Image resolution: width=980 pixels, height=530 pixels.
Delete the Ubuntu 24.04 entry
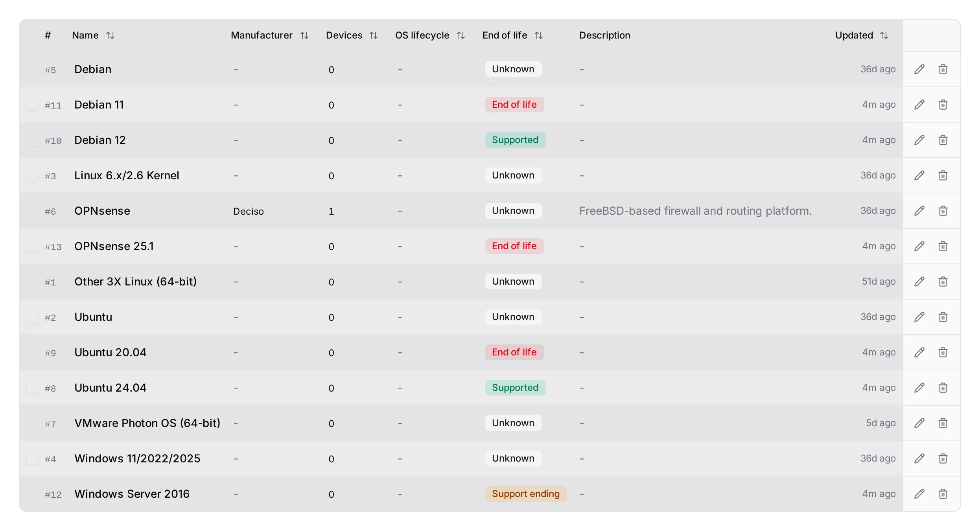pyautogui.click(x=943, y=388)
